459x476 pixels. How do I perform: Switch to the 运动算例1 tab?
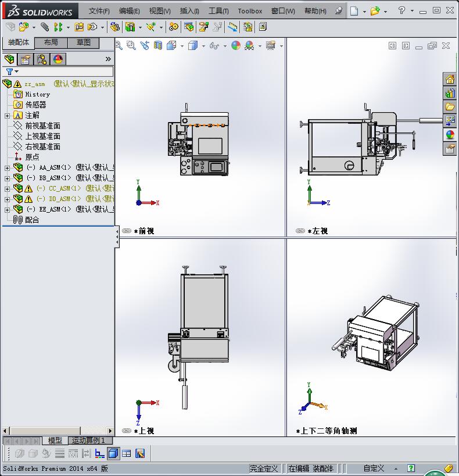[x=90, y=440]
